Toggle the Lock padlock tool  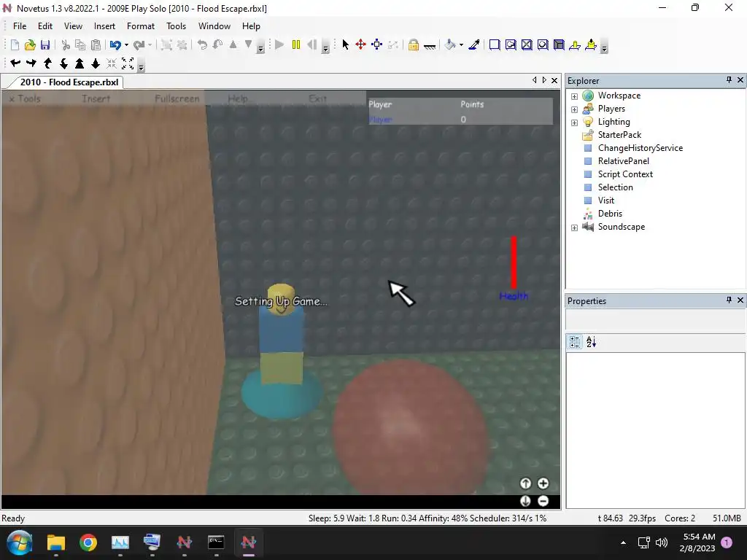coord(414,44)
